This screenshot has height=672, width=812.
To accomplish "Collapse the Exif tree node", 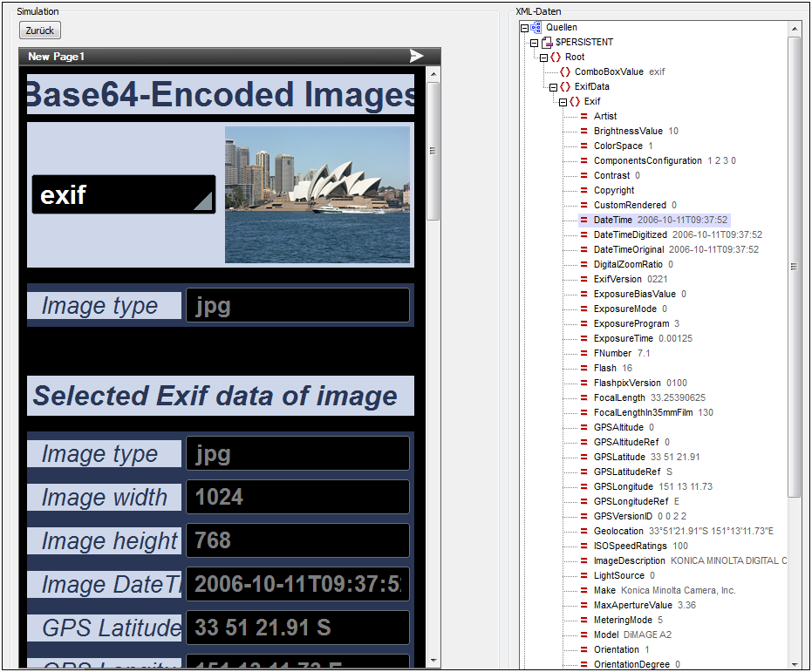I will [563, 101].
